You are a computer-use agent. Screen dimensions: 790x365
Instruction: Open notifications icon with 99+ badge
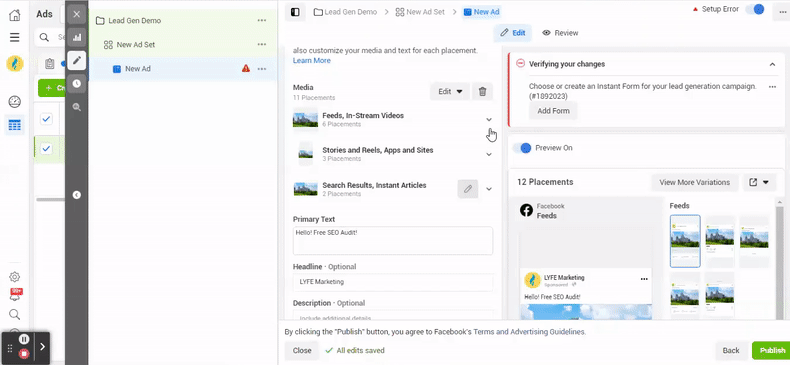[x=16, y=295]
